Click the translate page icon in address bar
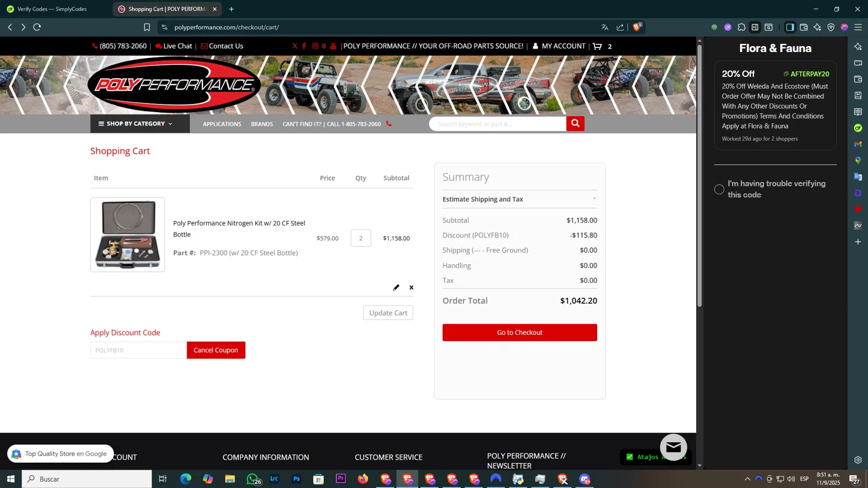Viewport: 868px width, 488px height. coord(605,27)
